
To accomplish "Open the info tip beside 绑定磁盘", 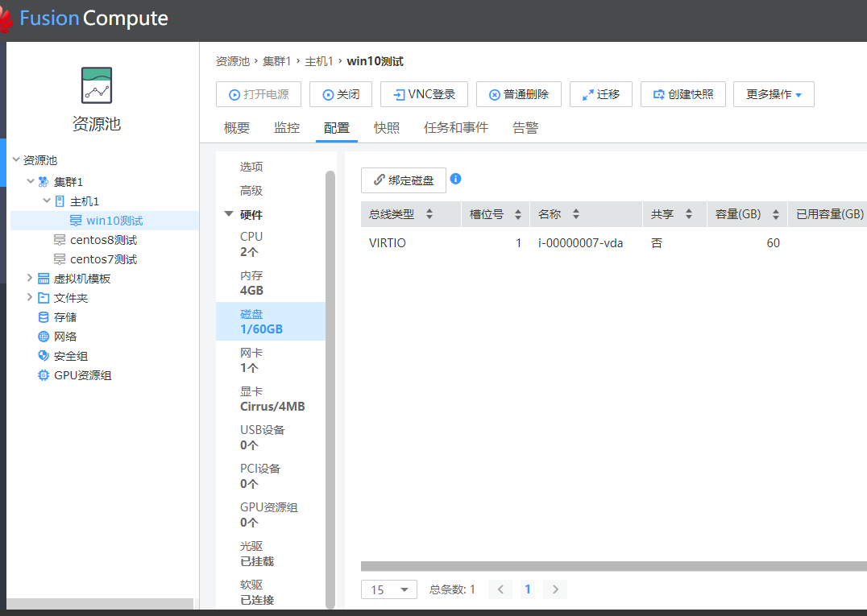I will [455, 179].
